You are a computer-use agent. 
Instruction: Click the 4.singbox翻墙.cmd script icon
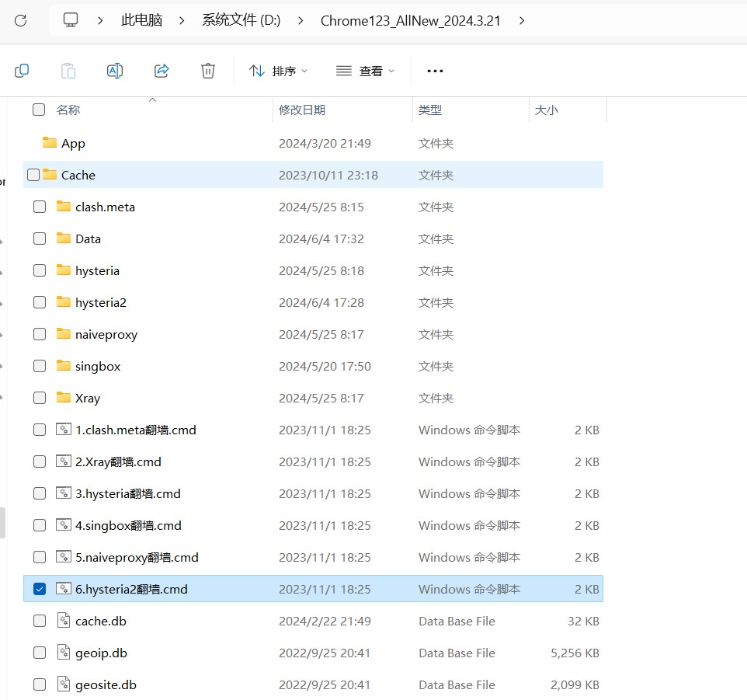(x=64, y=525)
